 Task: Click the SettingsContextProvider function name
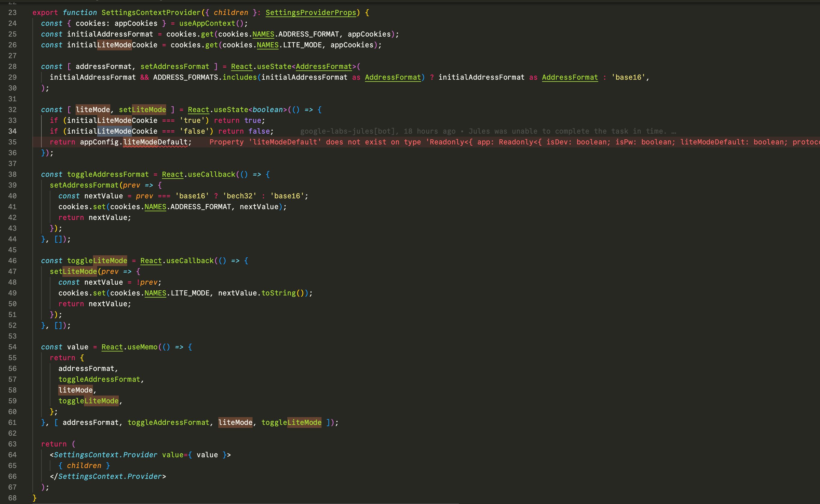point(151,13)
